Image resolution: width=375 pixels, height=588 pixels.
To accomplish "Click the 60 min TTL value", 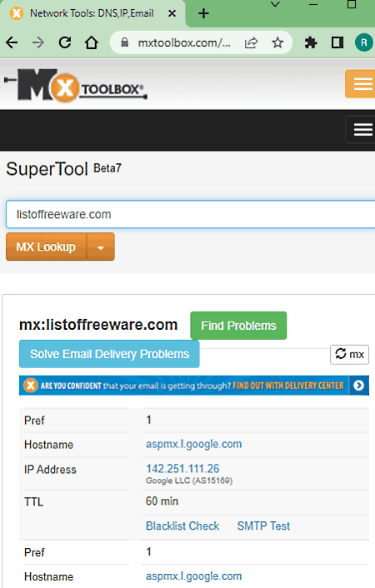I will coord(162,501).
